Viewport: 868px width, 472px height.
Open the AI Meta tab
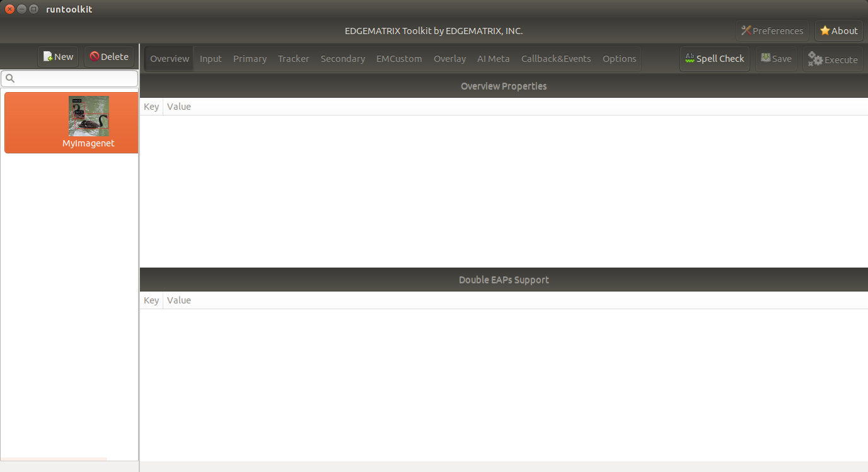point(493,59)
